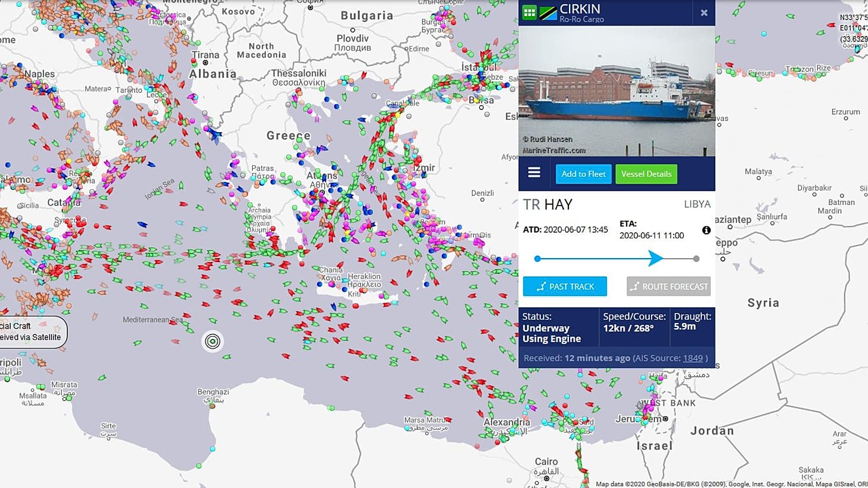Image resolution: width=868 pixels, height=488 pixels.
Task: Click the voyage info icon beside ETA
Action: [x=706, y=230]
